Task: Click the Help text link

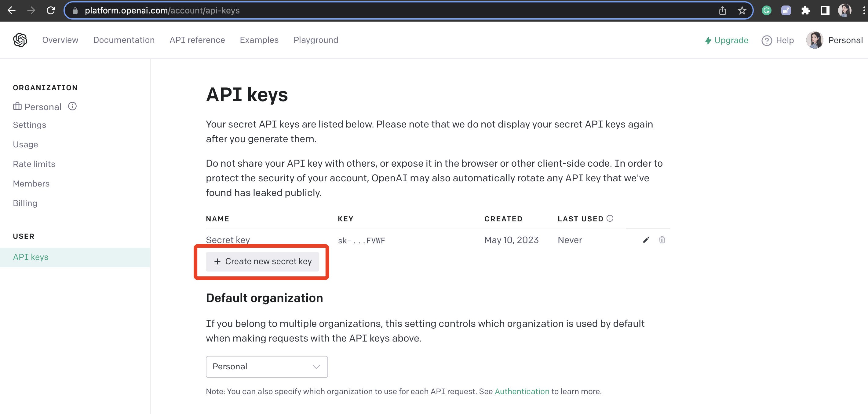Action: point(785,40)
